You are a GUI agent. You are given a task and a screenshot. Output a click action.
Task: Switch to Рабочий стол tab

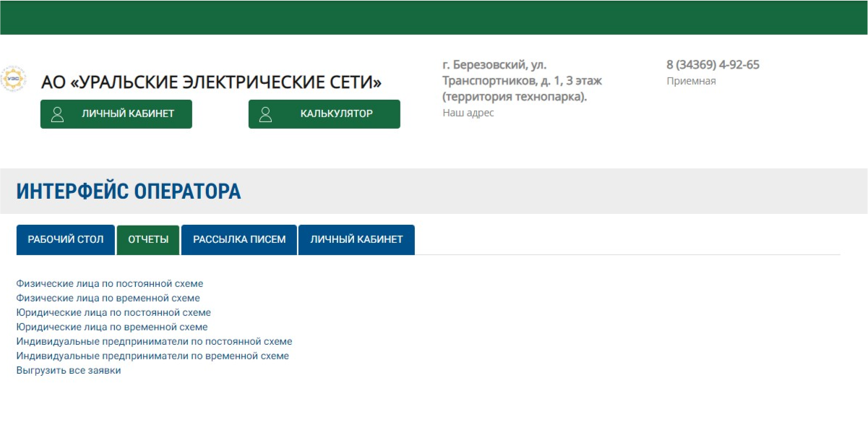(66, 240)
